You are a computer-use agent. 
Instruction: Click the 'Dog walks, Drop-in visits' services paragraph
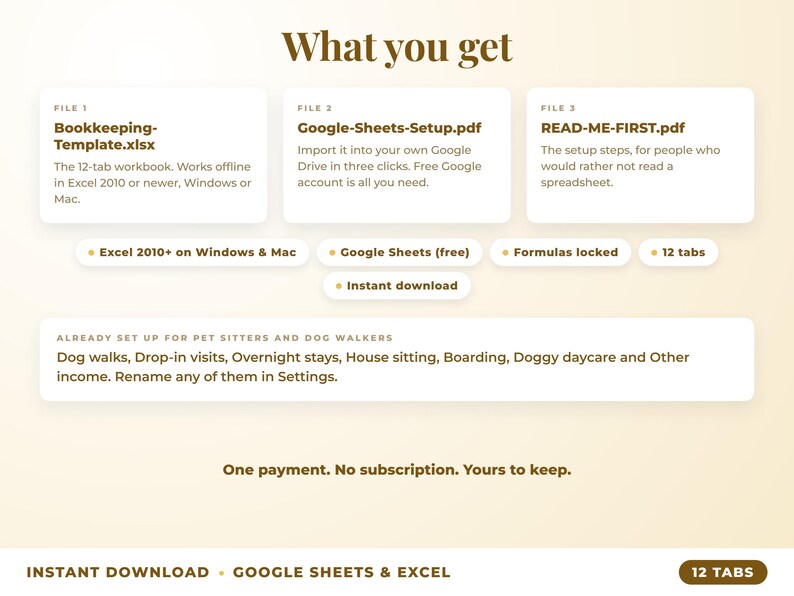coord(373,367)
